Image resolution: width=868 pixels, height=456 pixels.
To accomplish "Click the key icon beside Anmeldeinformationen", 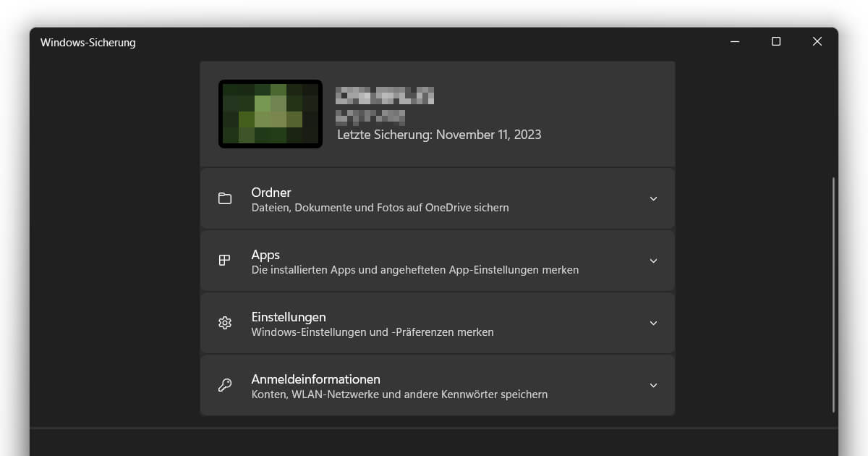I will pos(225,385).
